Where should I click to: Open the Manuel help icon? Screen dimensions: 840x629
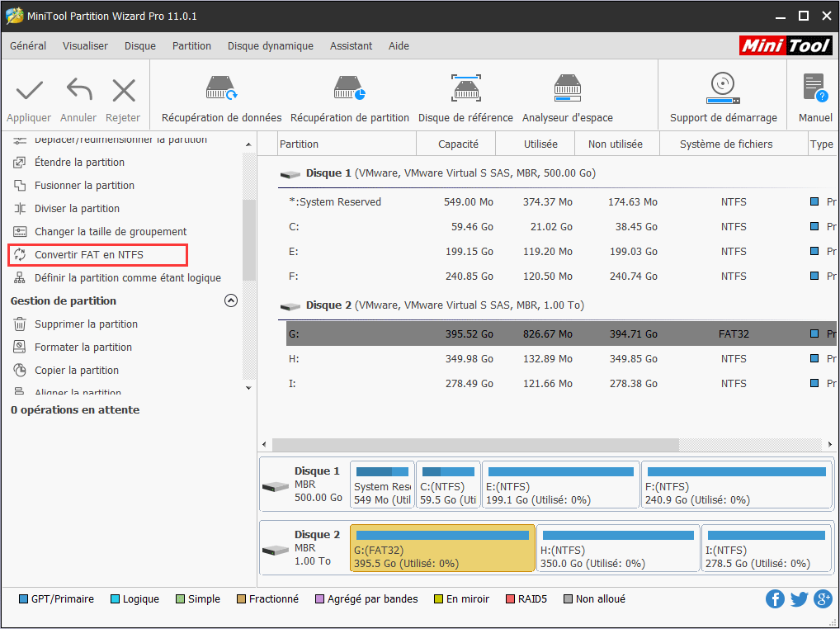815,88
